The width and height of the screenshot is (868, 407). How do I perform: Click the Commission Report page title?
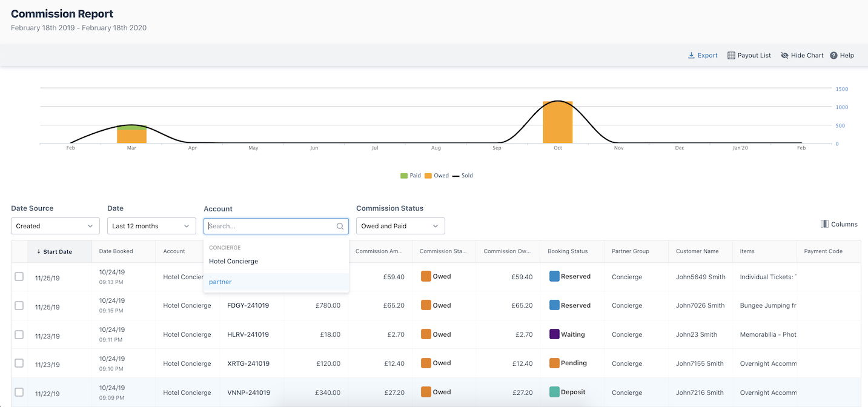point(62,14)
